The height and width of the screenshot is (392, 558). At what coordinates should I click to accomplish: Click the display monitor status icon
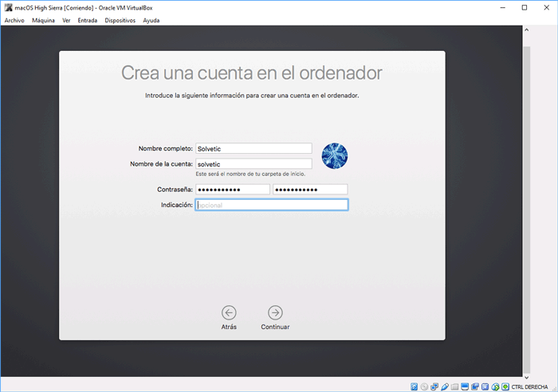(465, 386)
